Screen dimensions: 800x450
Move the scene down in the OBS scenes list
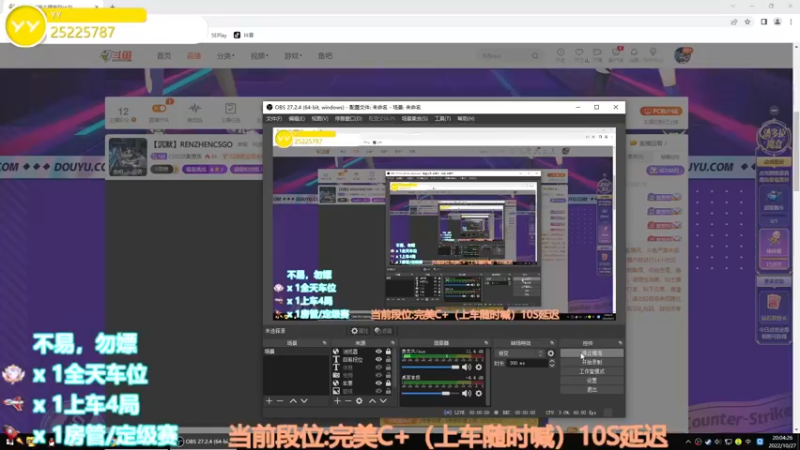pyautogui.click(x=304, y=401)
